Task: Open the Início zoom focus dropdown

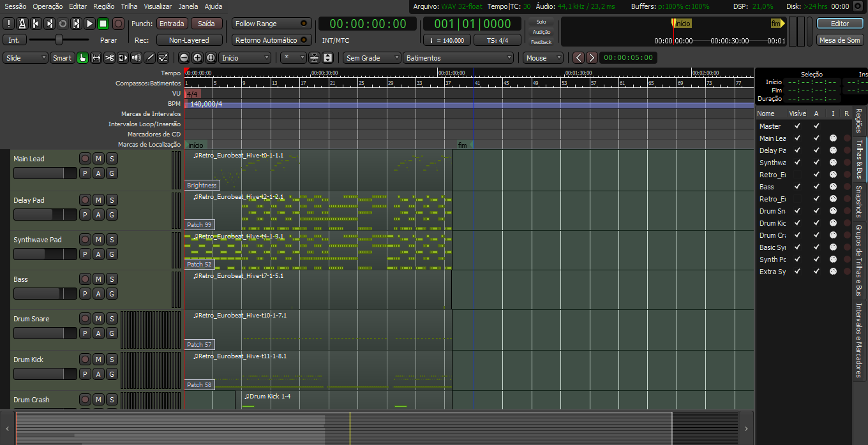Action: (x=246, y=58)
